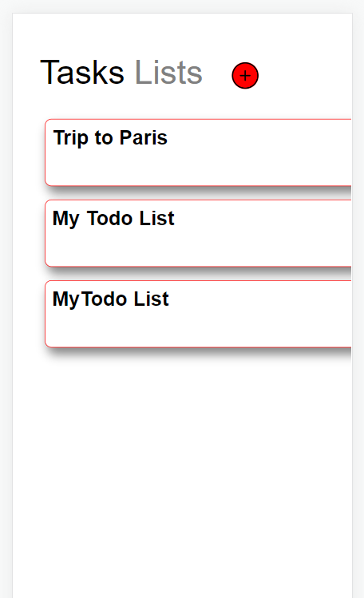The image size is (364, 598).
Task: Click empty space under MyTodo List title
Action: pos(198,329)
